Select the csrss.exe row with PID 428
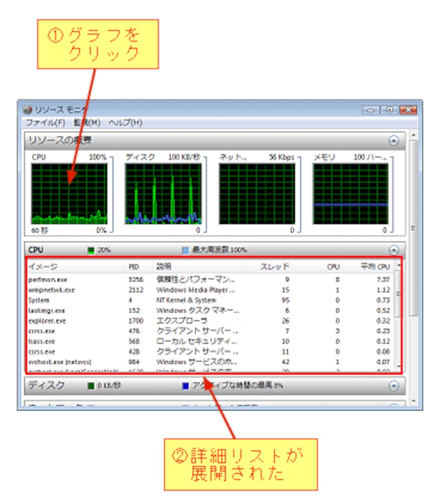 211,352
